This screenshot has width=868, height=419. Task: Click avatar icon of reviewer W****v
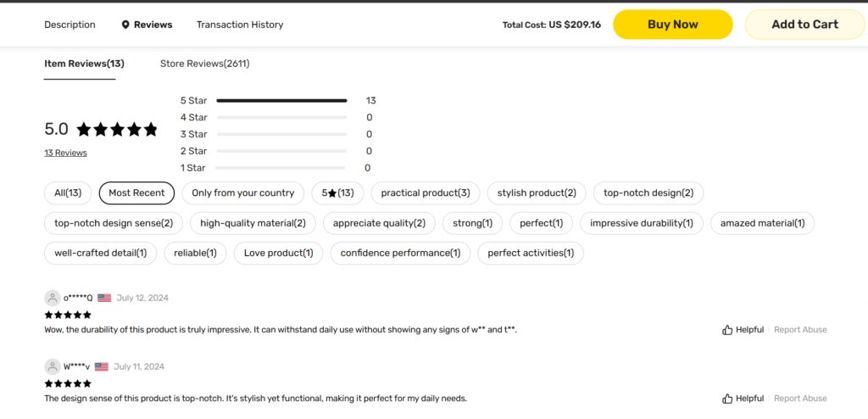(x=53, y=367)
